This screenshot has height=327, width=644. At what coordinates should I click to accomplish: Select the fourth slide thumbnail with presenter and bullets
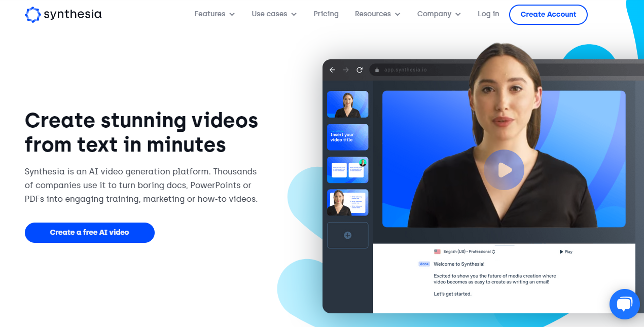348,202
